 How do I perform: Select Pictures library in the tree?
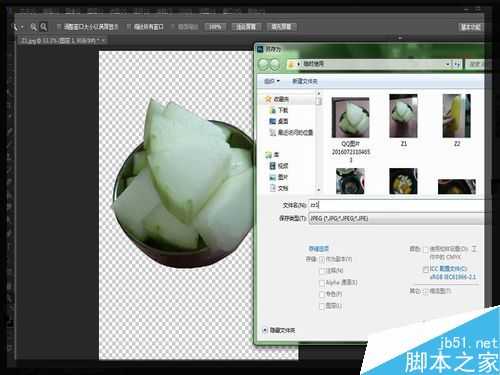point(283,177)
